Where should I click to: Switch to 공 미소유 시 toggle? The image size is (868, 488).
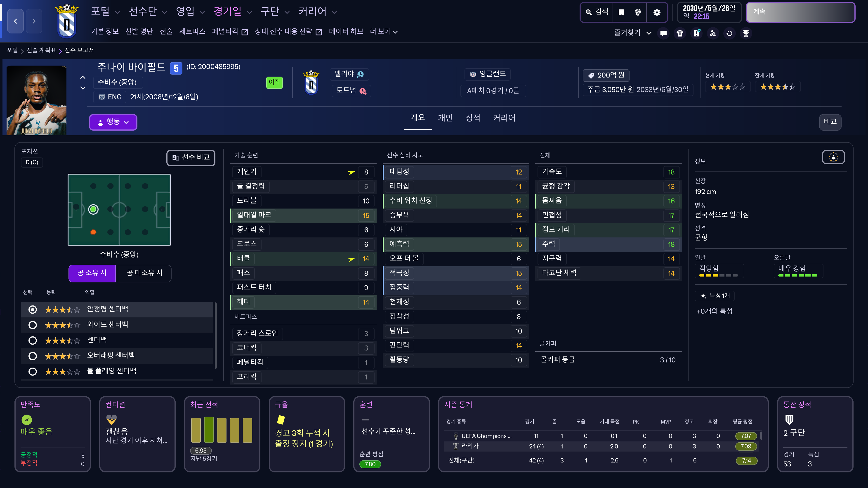[144, 273]
